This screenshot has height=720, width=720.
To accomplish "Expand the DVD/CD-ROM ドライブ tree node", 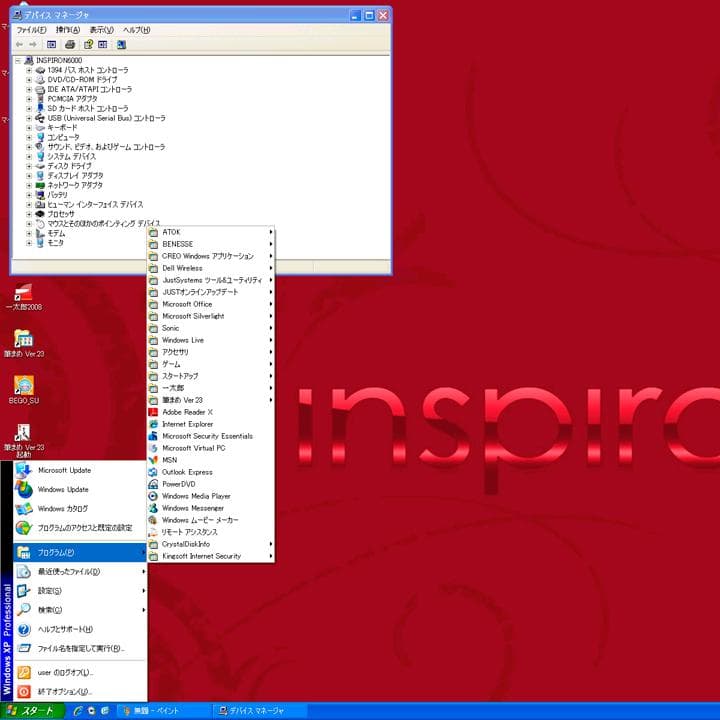I will click(x=30, y=80).
